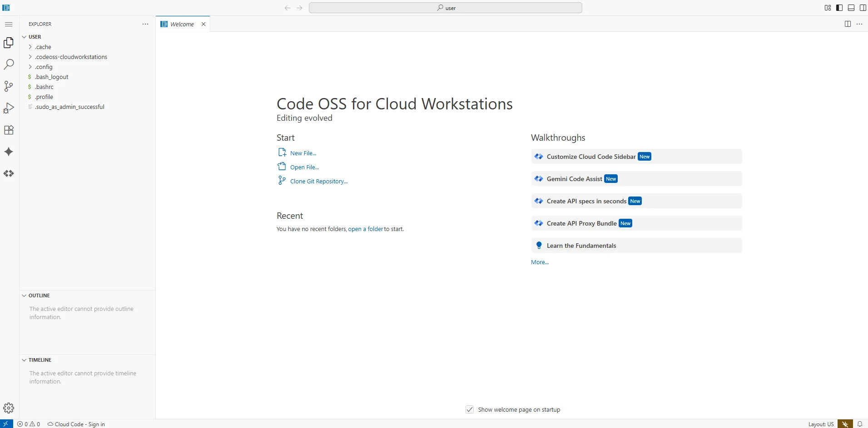The height and width of the screenshot is (428, 868).
Task: Toggle Show welcome page on startup checkbox
Action: (470, 409)
